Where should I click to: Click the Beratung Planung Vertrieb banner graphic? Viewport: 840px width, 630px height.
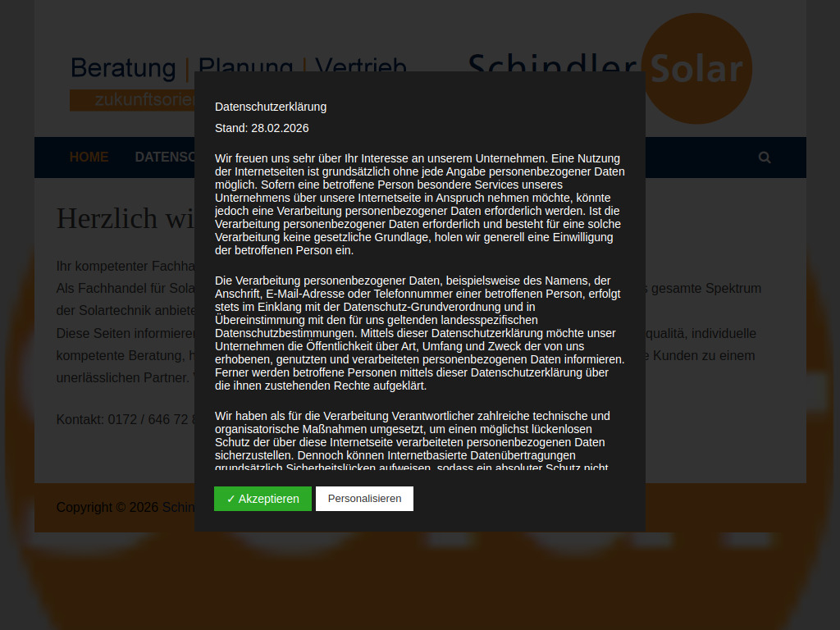click(123, 68)
